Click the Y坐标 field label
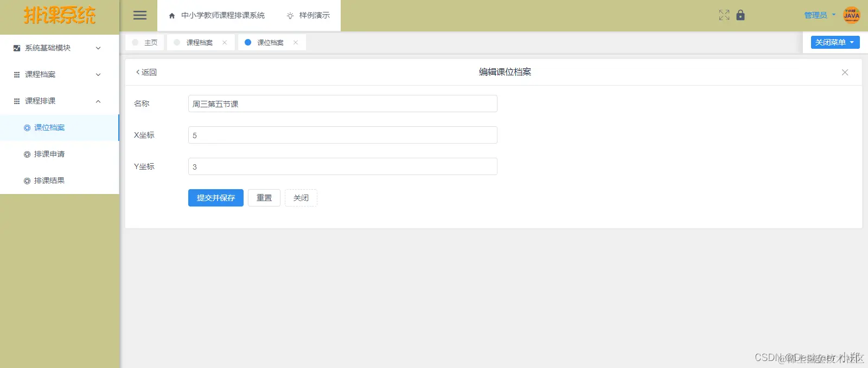The height and width of the screenshot is (368, 868). tap(144, 166)
